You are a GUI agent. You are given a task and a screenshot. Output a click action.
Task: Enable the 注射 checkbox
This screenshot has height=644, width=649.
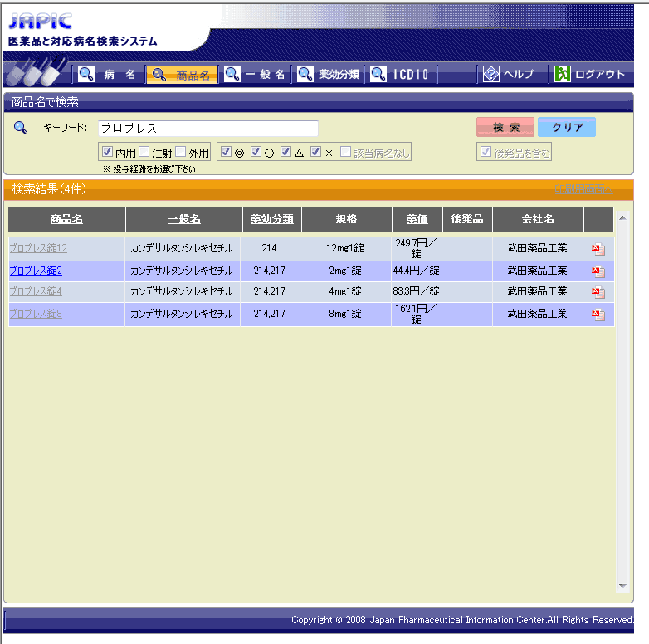[x=144, y=153]
